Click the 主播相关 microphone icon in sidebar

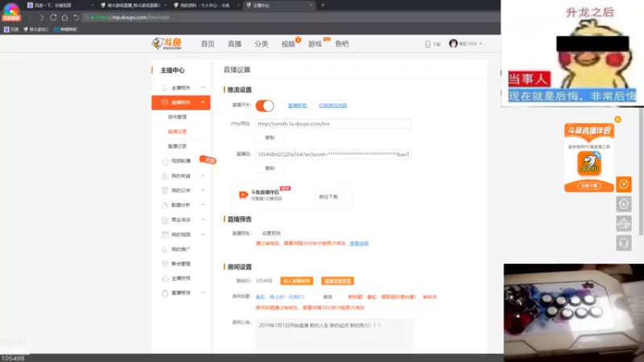click(x=165, y=88)
